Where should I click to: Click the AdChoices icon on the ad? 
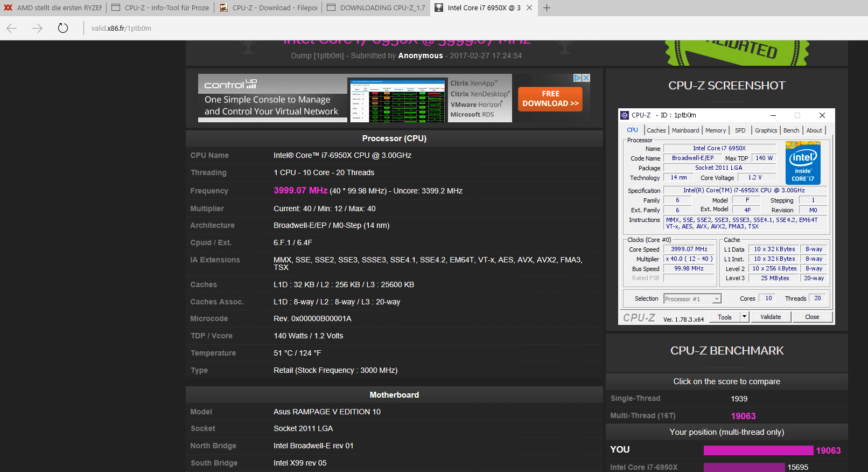pyautogui.click(x=577, y=78)
